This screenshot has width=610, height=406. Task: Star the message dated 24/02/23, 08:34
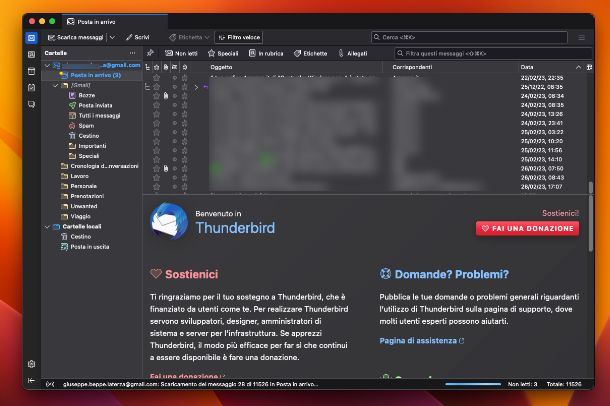[x=156, y=96]
